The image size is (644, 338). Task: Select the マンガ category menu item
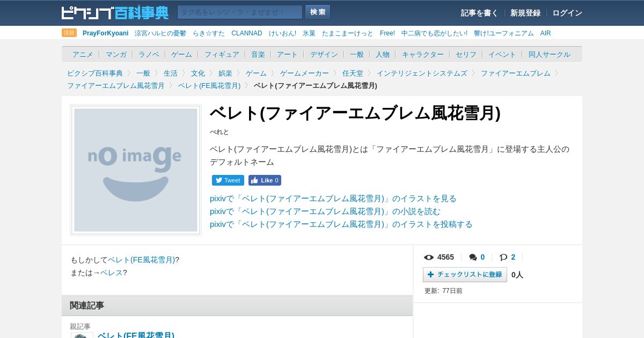(116, 54)
